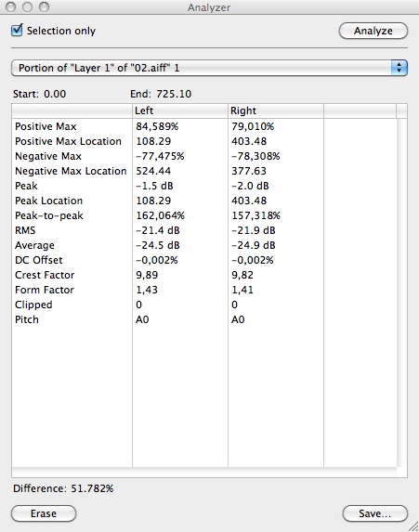Viewport: 419px width, 532px height.
Task: Uncheck the Selection only checkbox
Action: point(17,31)
